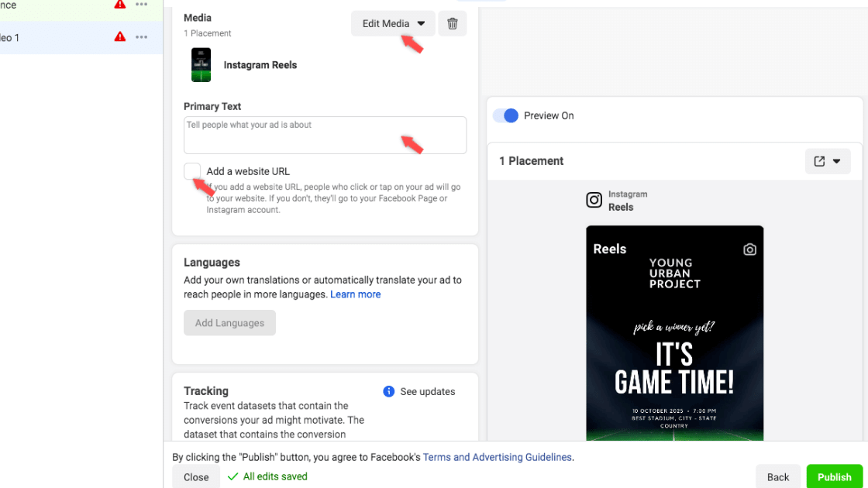Open the ellipsis menu on the top sidebar entry
The image size is (868, 488).
click(143, 5)
